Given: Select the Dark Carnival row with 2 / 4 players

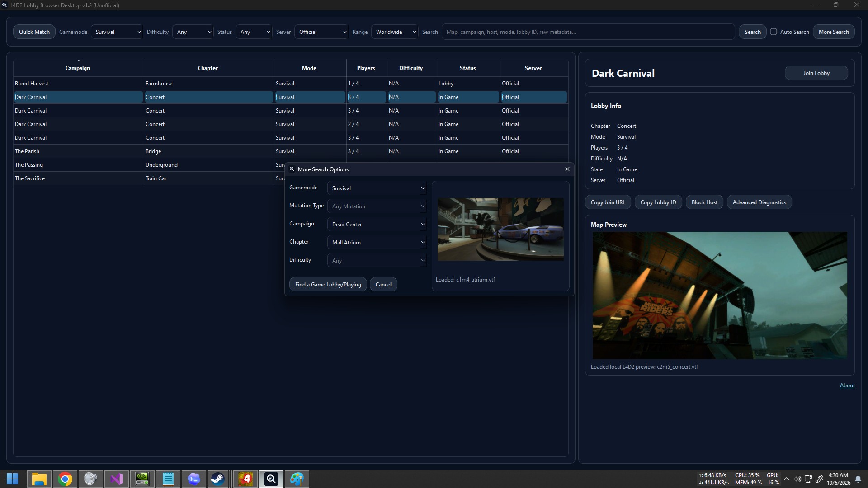Looking at the screenshot, I should coord(291,124).
